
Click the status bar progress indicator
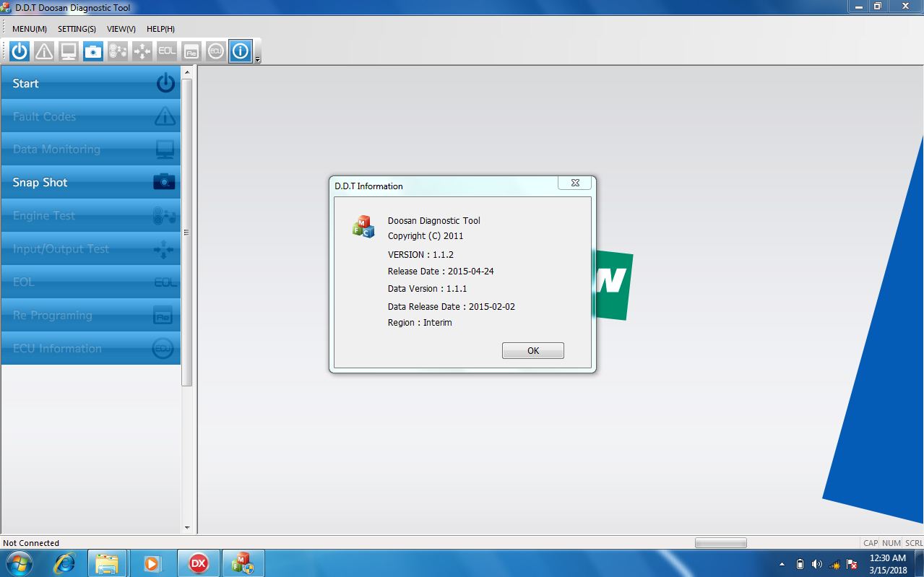[721, 543]
